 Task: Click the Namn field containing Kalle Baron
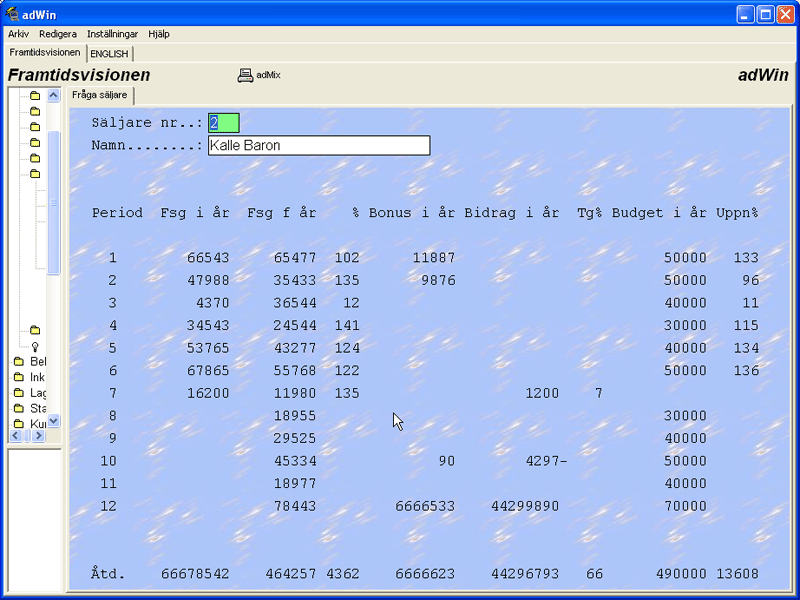coord(319,145)
